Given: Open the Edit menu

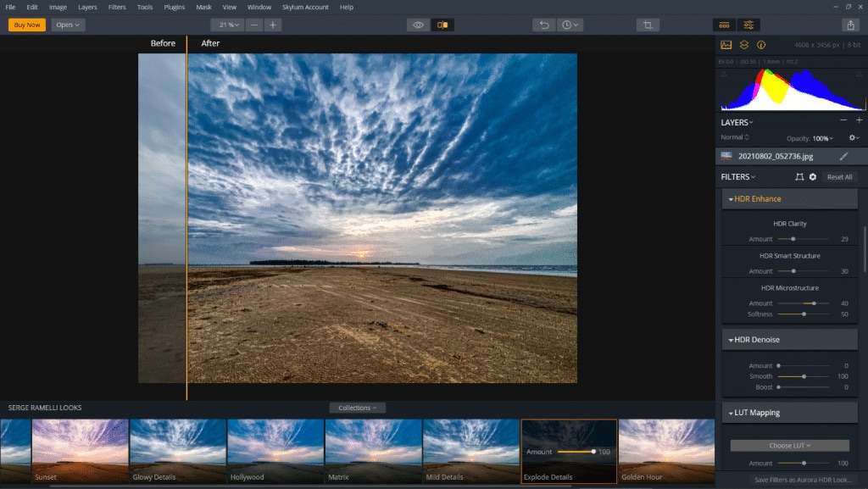Looking at the screenshot, I should 32,7.
